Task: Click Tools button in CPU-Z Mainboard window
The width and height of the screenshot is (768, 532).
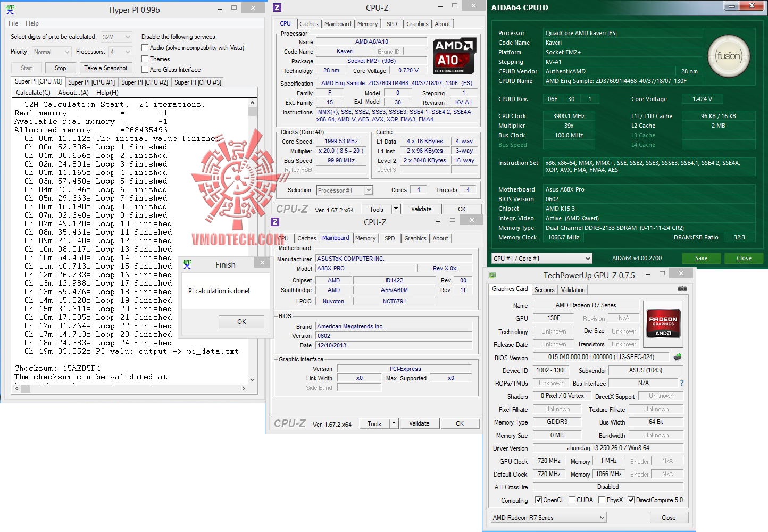Action: [374, 423]
